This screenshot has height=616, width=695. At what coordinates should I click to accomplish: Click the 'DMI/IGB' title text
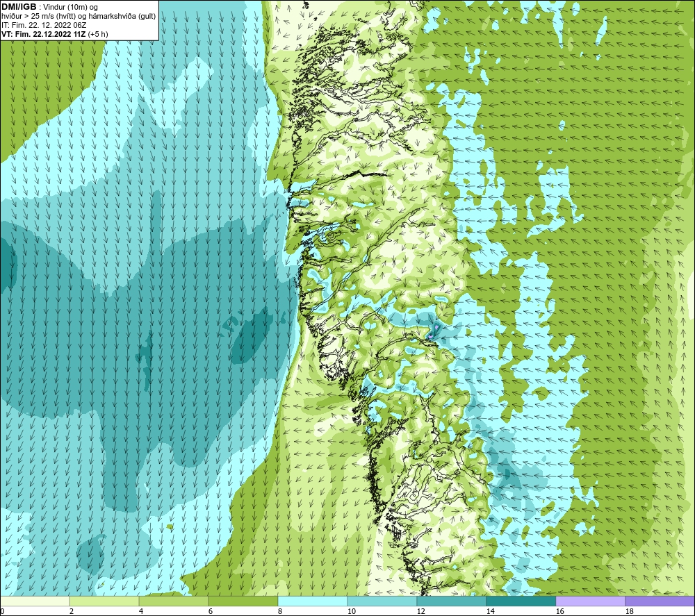(x=19, y=7)
